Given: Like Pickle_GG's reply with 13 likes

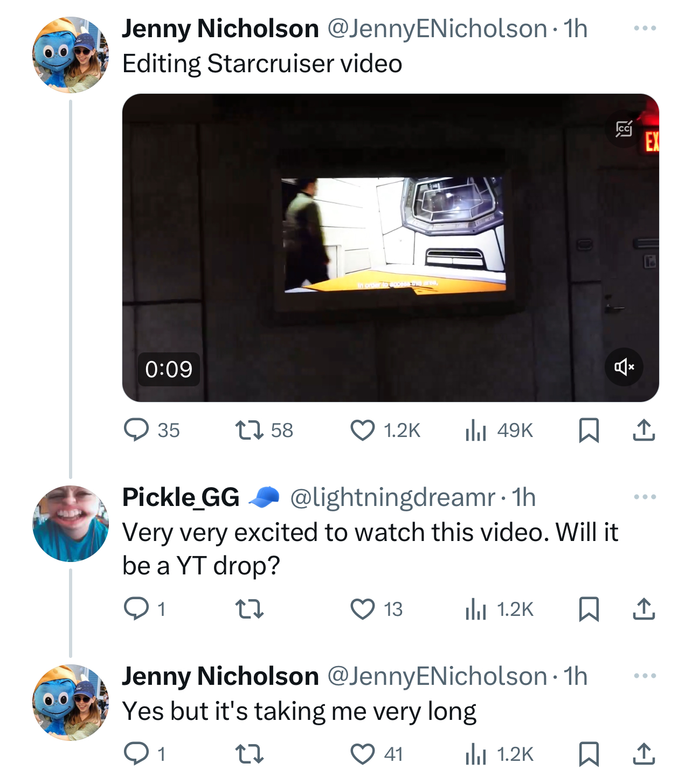Looking at the screenshot, I should point(376,609).
